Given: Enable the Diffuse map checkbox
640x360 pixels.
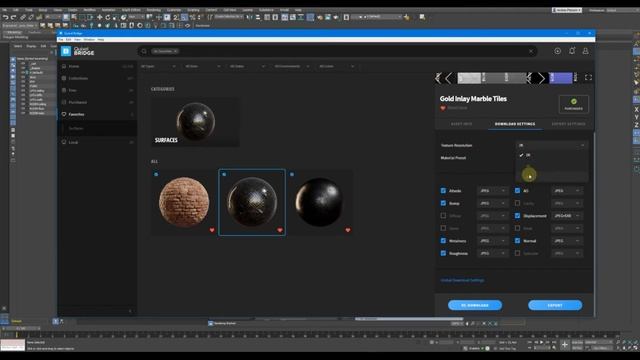Looking at the screenshot, I should point(443,216).
